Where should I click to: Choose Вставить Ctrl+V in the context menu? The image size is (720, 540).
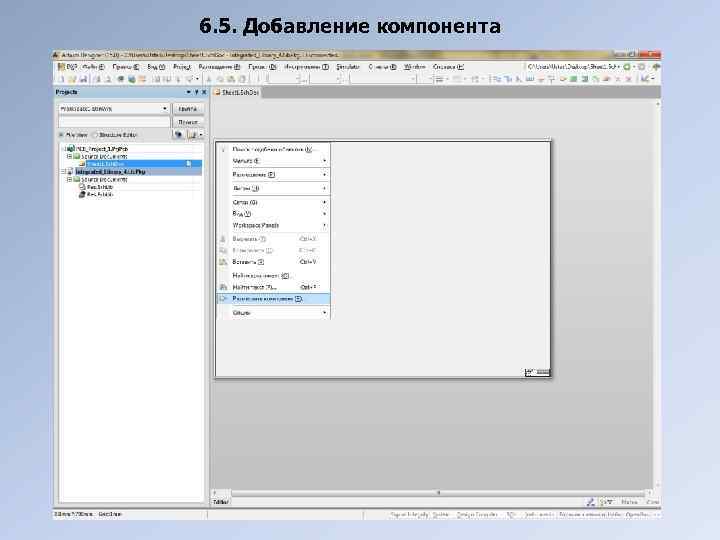(x=273, y=262)
